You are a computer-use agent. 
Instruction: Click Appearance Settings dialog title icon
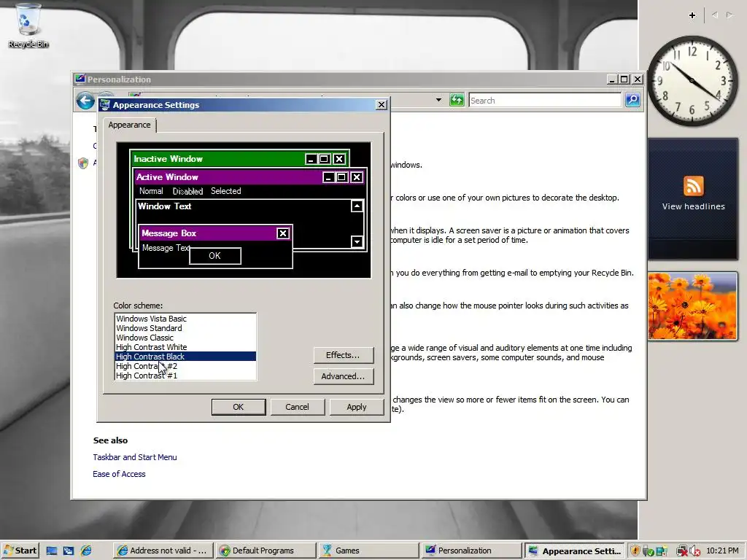coord(105,105)
